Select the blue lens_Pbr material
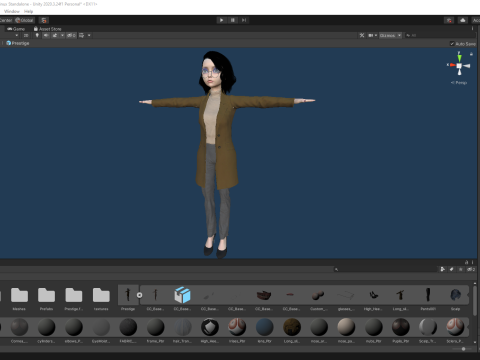The height and width of the screenshot is (360, 480). click(264, 330)
